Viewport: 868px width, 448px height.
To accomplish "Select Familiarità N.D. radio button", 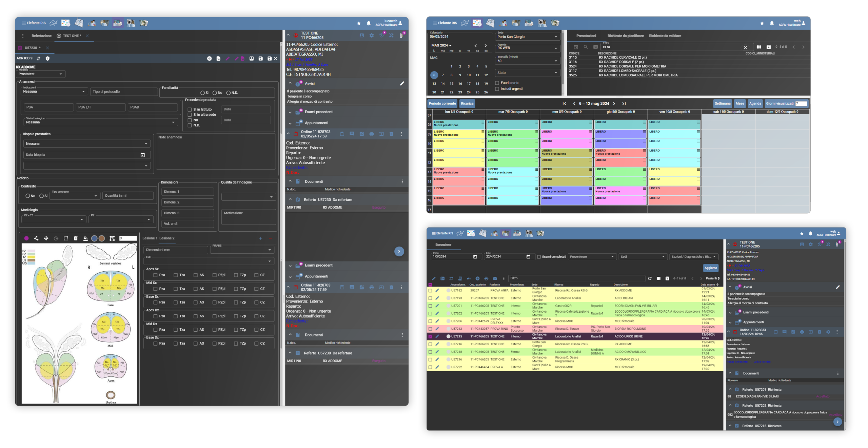I will coord(229,93).
